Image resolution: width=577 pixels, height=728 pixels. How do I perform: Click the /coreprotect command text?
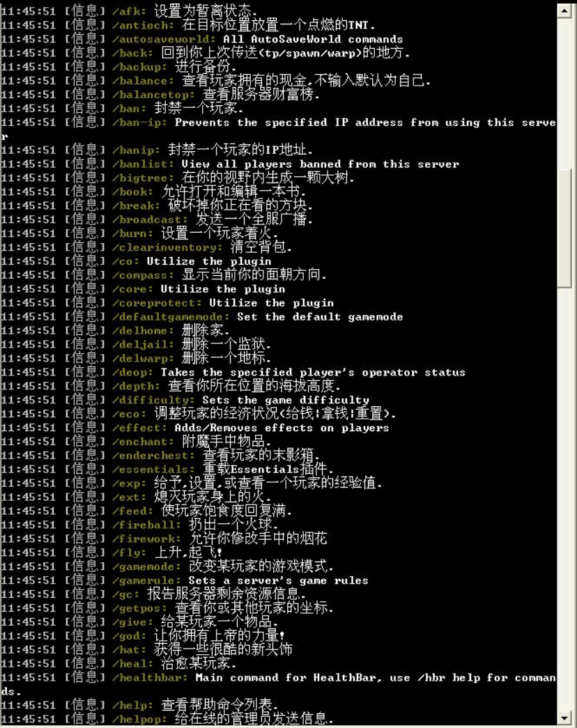tap(157, 303)
